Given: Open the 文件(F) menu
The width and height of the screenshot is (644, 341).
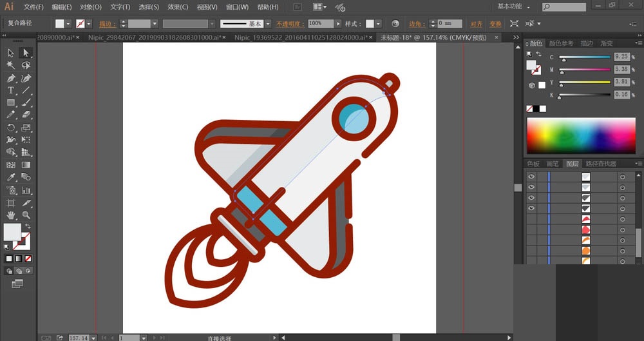Looking at the screenshot, I should tap(33, 7).
